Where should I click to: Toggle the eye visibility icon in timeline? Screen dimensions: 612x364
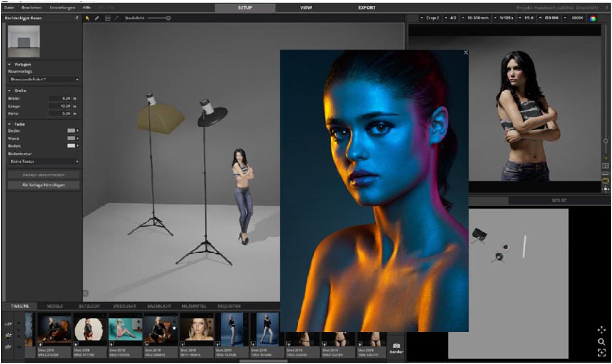pyautogui.click(x=19, y=347)
